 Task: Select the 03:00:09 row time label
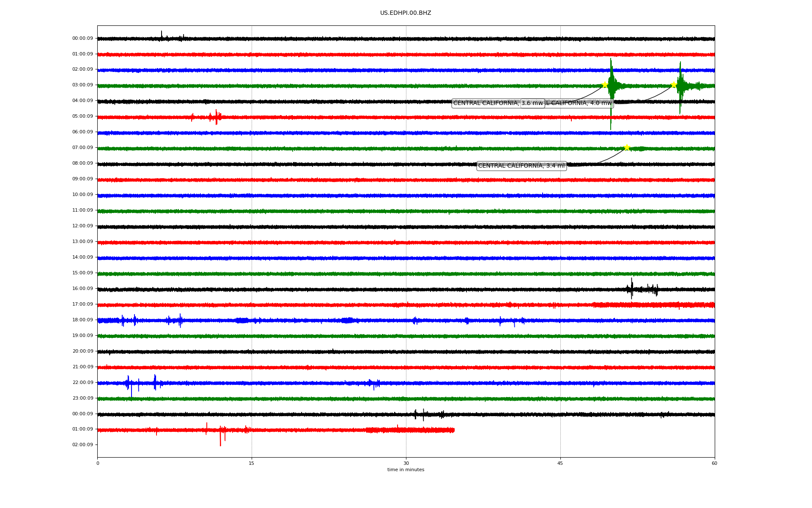point(82,85)
